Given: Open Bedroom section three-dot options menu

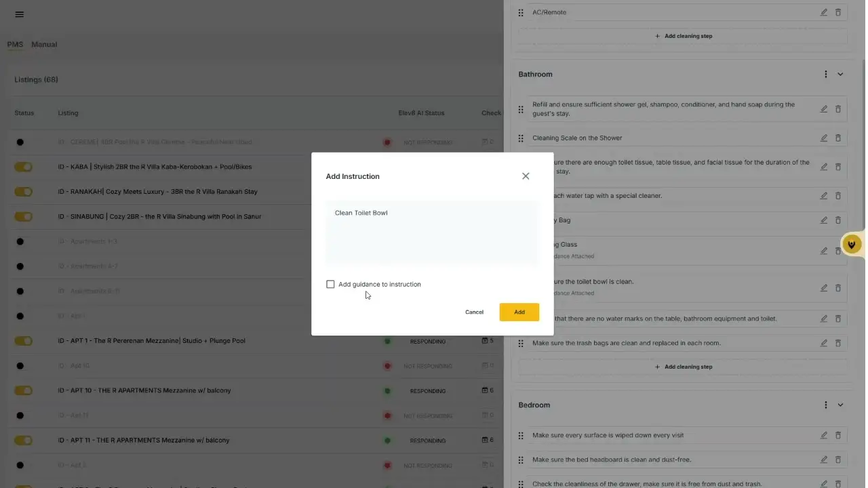Looking at the screenshot, I should pos(825,405).
